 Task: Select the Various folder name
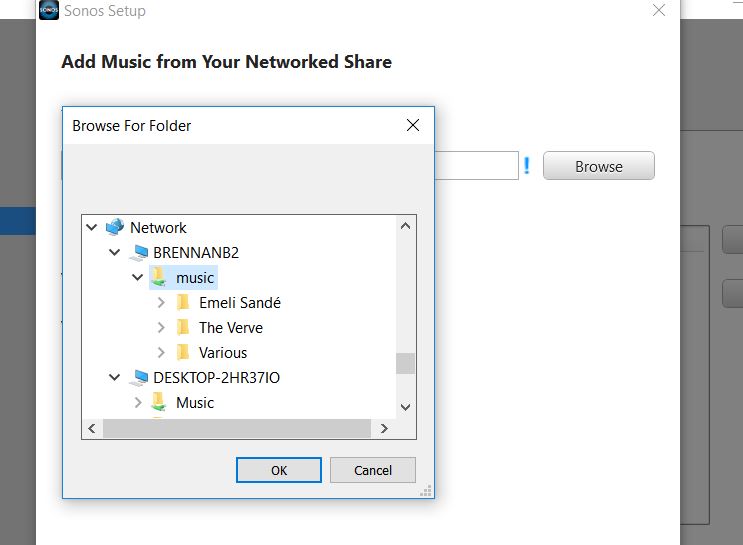pos(223,353)
